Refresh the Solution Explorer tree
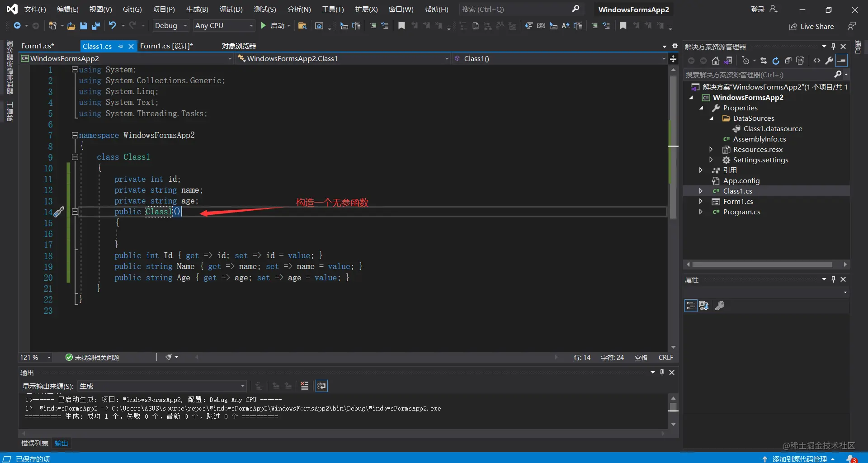 point(776,61)
